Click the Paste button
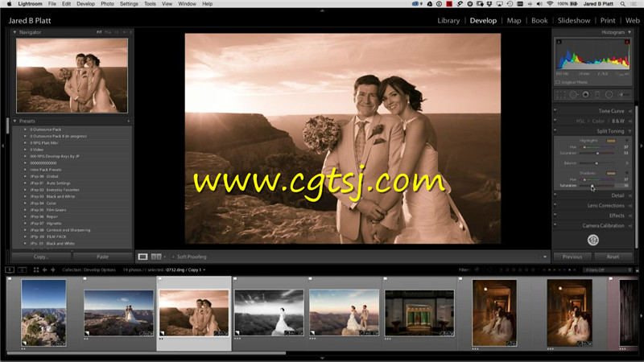 (x=103, y=257)
